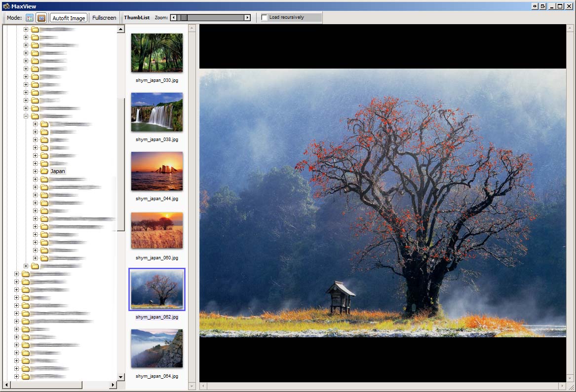Click the thumbnail zoom slider handle
Viewport: 576px width, 392px height.
184,18
